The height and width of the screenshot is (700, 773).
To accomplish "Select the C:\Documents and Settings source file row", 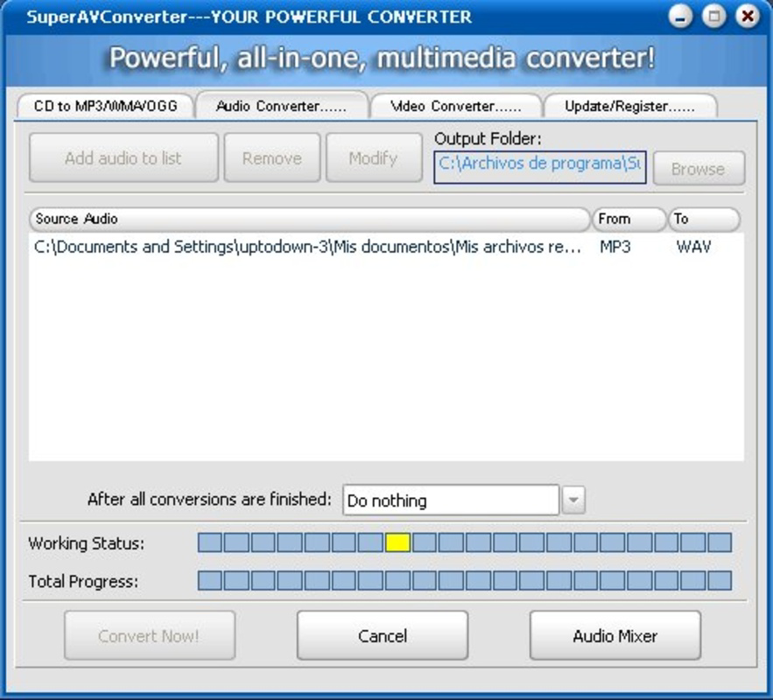I will point(386,247).
